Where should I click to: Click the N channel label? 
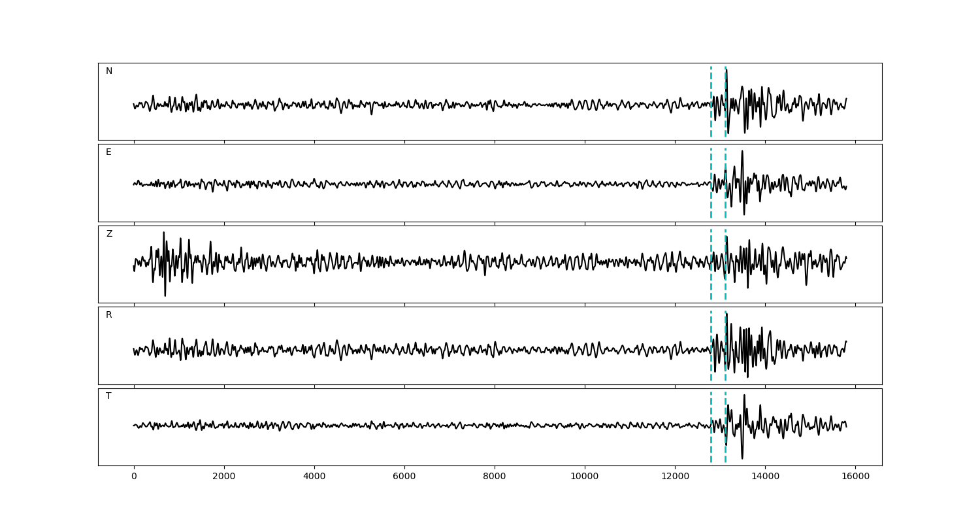[x=109, y=71]
